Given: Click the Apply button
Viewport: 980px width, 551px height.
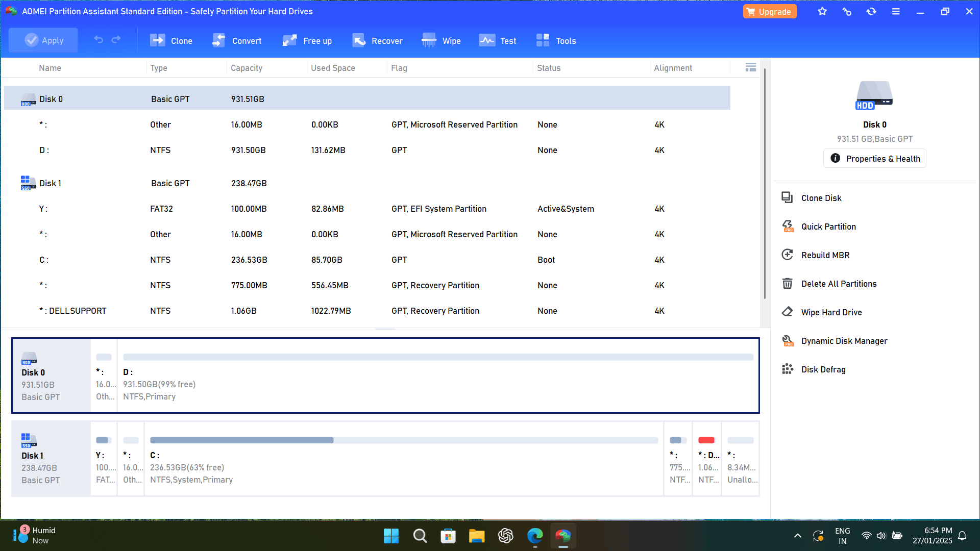Looking at the screenshot, I should (x=43, y=40).
